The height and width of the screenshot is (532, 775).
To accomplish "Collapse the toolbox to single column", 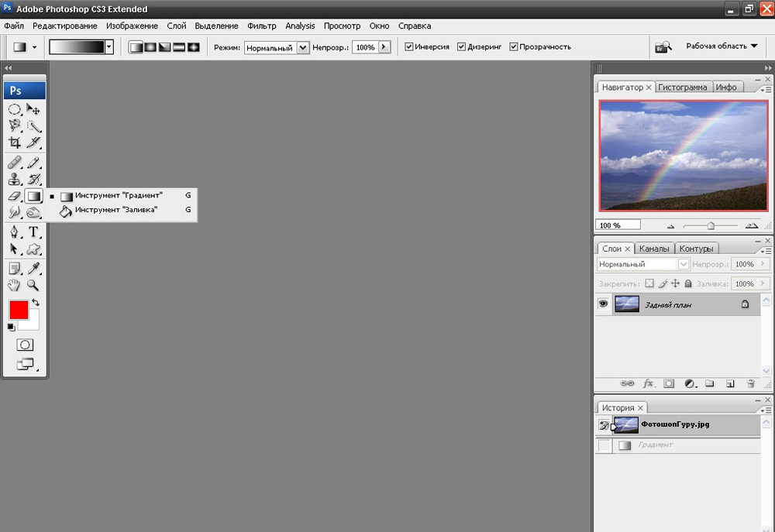I will [x=8, y=67].
